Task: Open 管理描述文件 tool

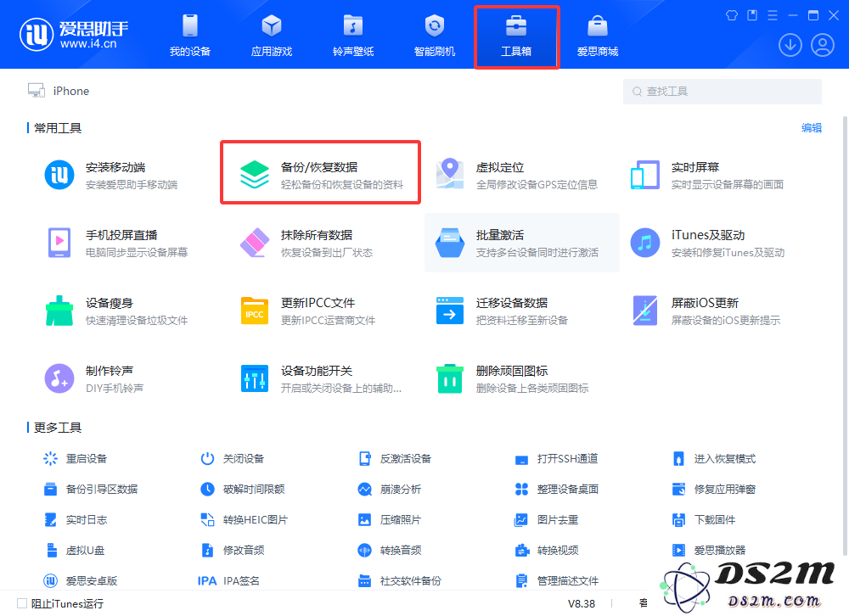Action: pyautogui.click(x=557, y=581)
